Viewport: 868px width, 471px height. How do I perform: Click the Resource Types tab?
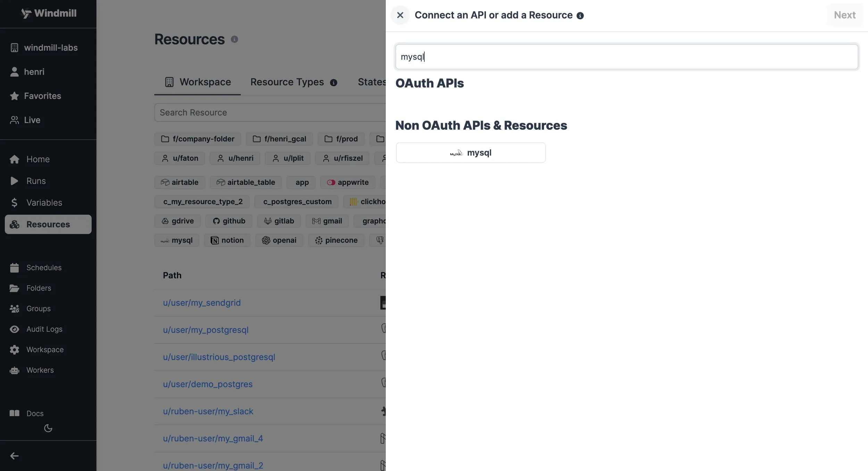tap(287, 82)
